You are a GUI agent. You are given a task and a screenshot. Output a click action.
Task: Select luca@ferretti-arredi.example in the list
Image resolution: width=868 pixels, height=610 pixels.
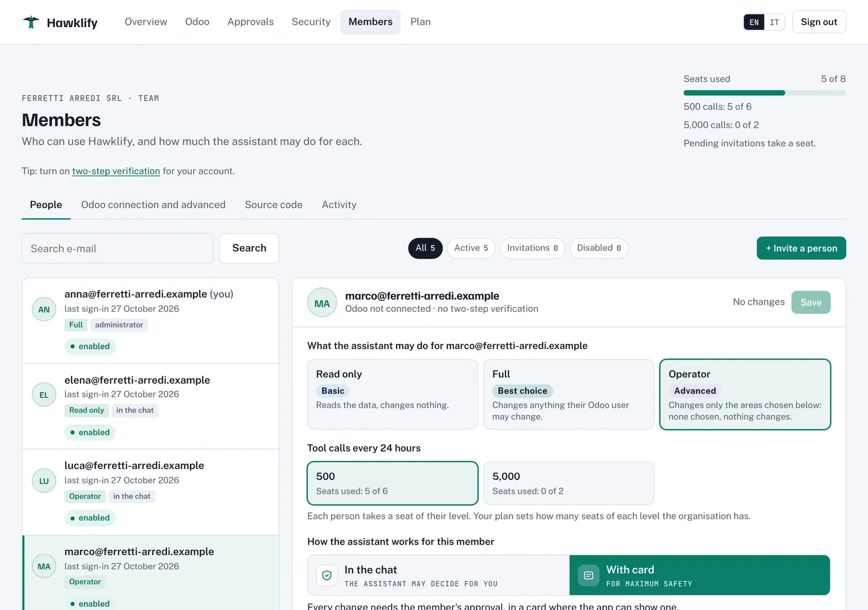tap(151, 492)
